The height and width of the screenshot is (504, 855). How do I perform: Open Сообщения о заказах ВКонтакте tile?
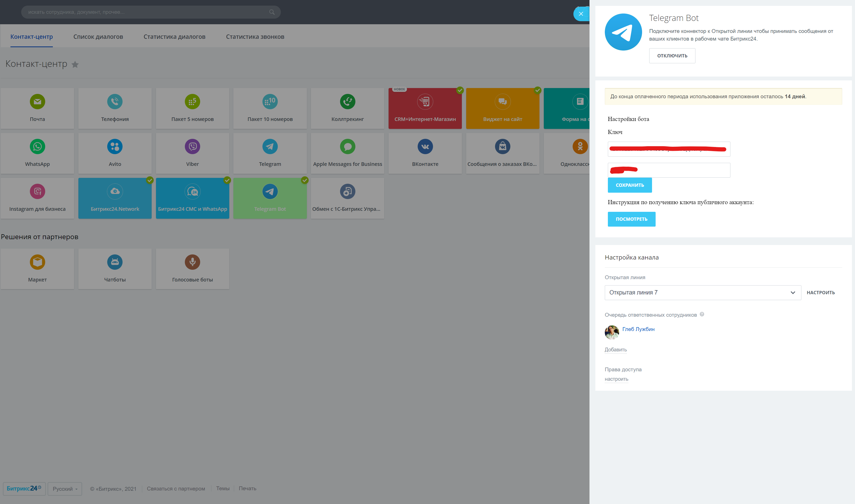click(x=502, y=154)
